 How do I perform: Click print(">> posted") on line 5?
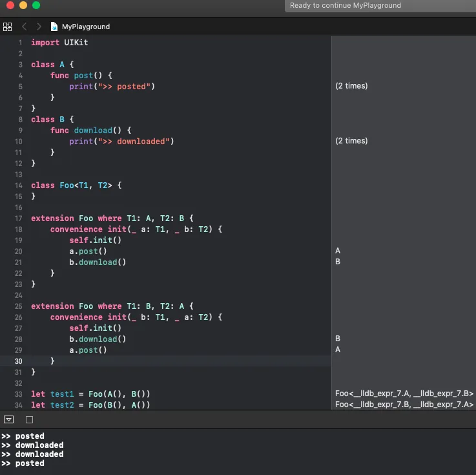pos(112,87)
